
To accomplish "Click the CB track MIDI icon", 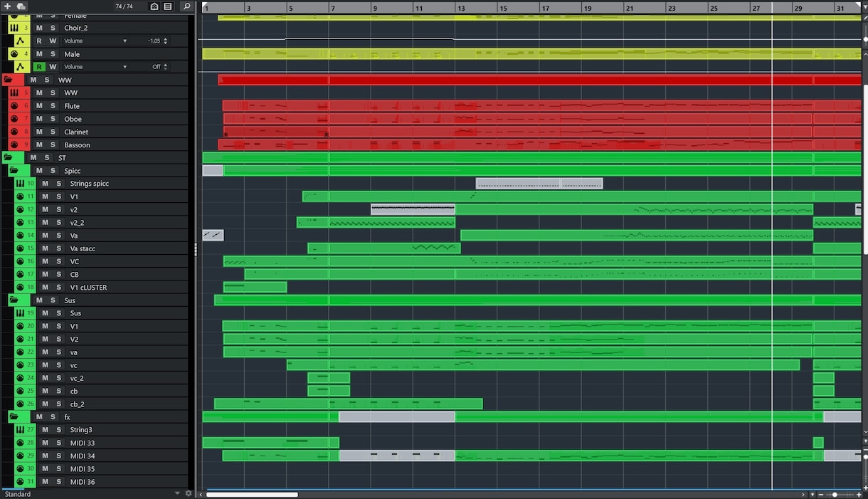I will tap(20, 274).
